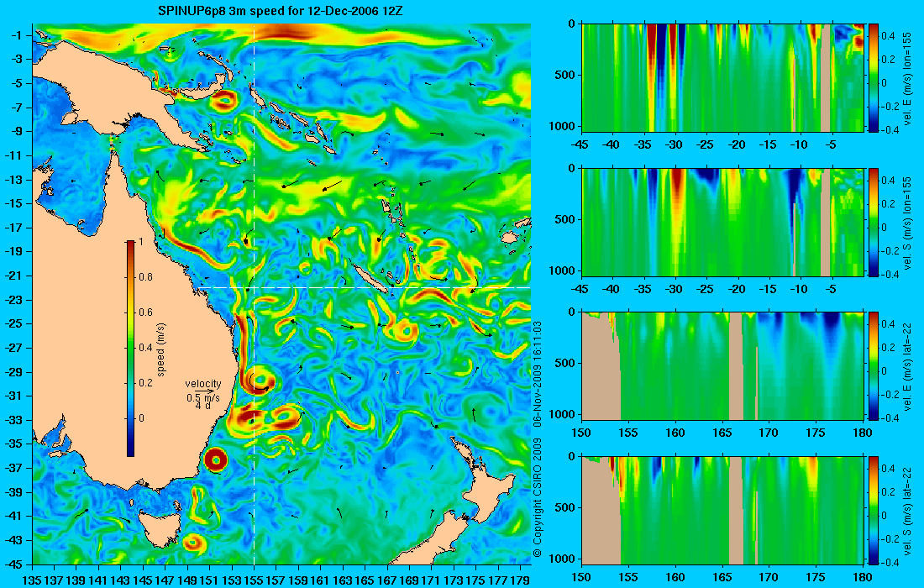This screenshot has height=588, width=924.
Task: Click colorbar of the vel. S lat=-22 panel
Action: [x=873, y=510]
